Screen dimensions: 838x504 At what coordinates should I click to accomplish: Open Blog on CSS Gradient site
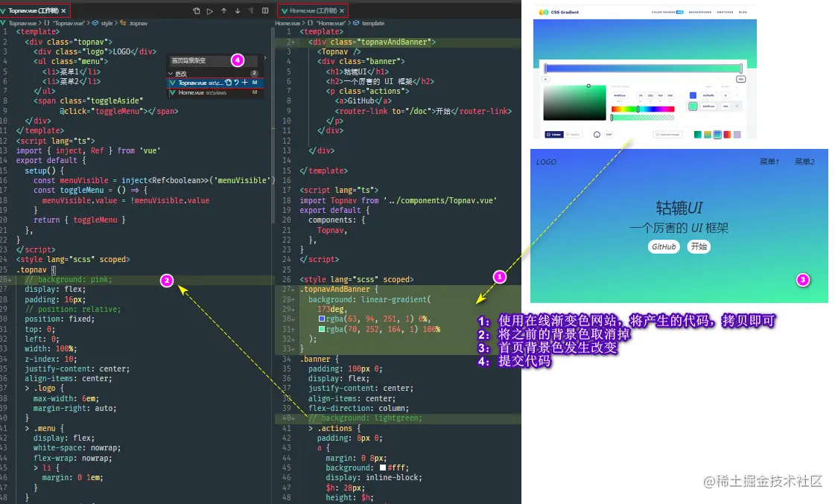click(x=743, y=12)
